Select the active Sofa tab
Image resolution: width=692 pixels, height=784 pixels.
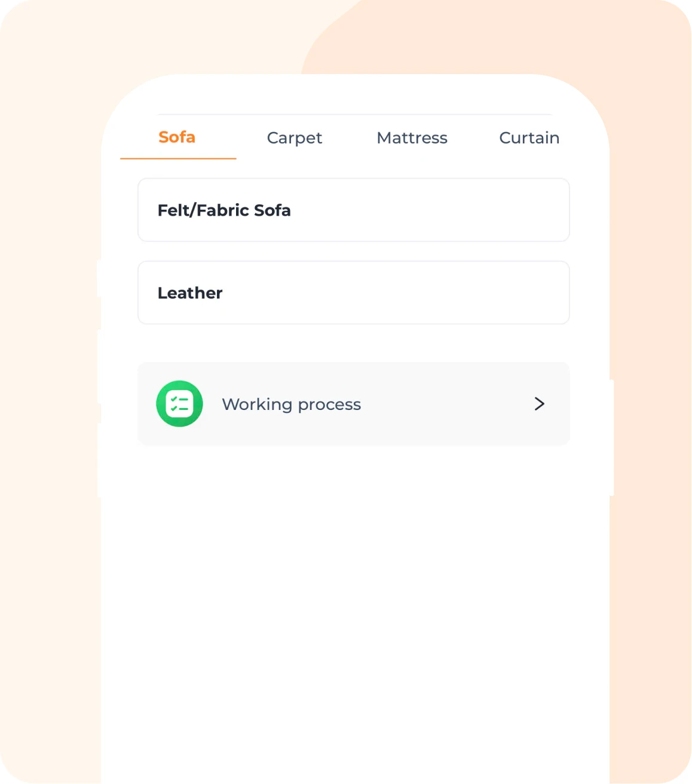point(177,137)
